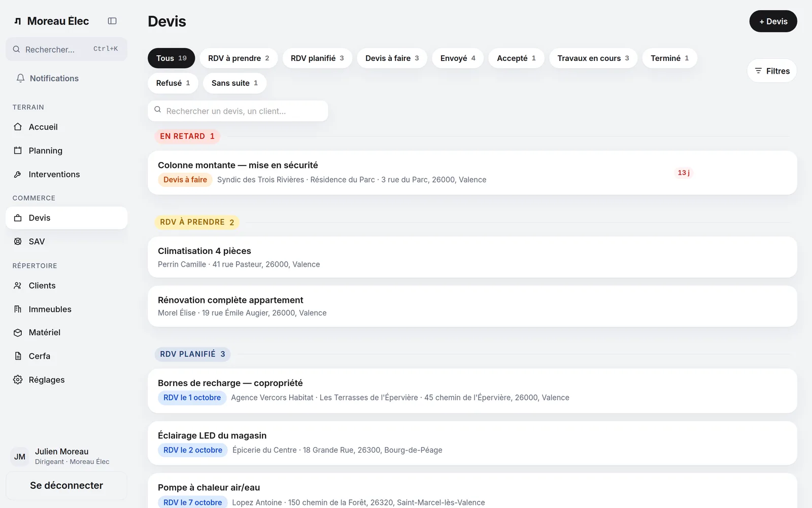Click the Julien Moreau profile name
The image size is (812, 508).
click(x=61, y=452)
